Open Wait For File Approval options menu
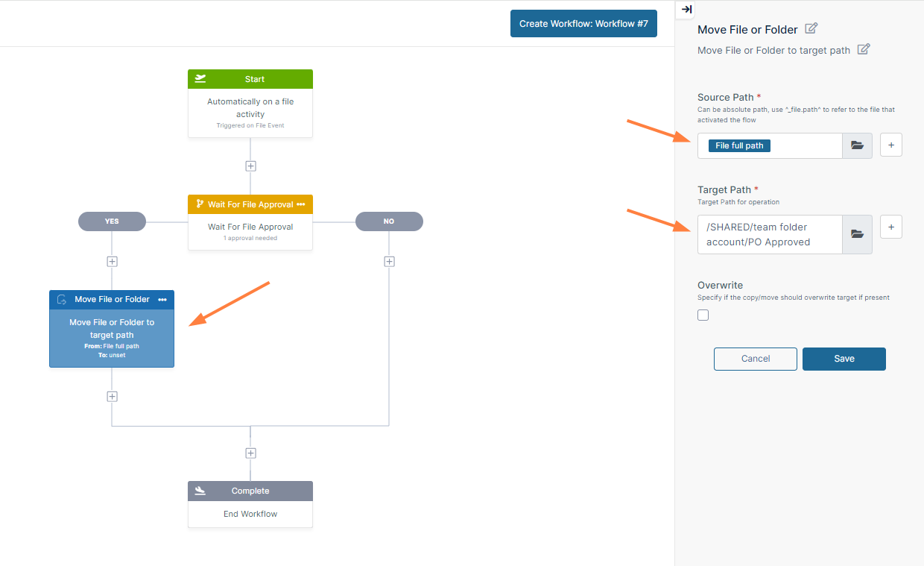This screenshot has height=566, width=924. (x=301, y=204)
